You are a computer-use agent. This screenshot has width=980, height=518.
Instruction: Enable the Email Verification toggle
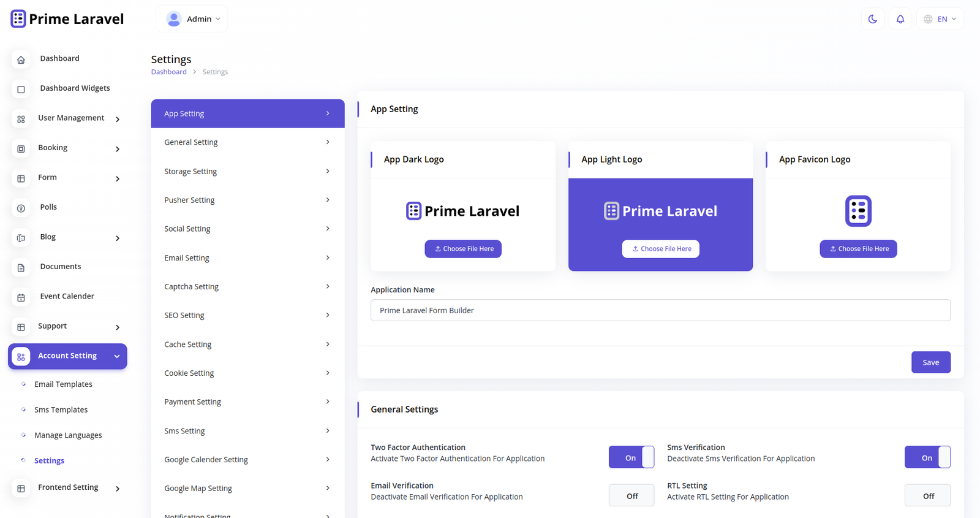click(x=631, y=495)
